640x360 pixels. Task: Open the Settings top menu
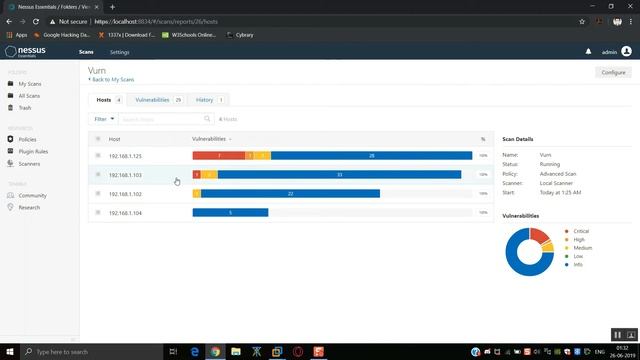click(x=120, y=52)
